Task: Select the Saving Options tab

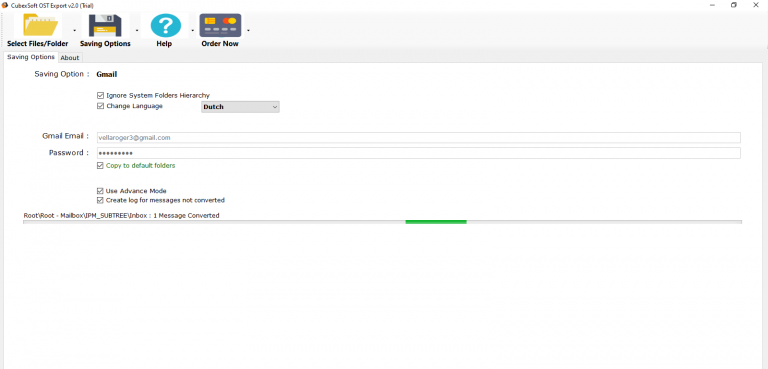Action: click(31, 57)
